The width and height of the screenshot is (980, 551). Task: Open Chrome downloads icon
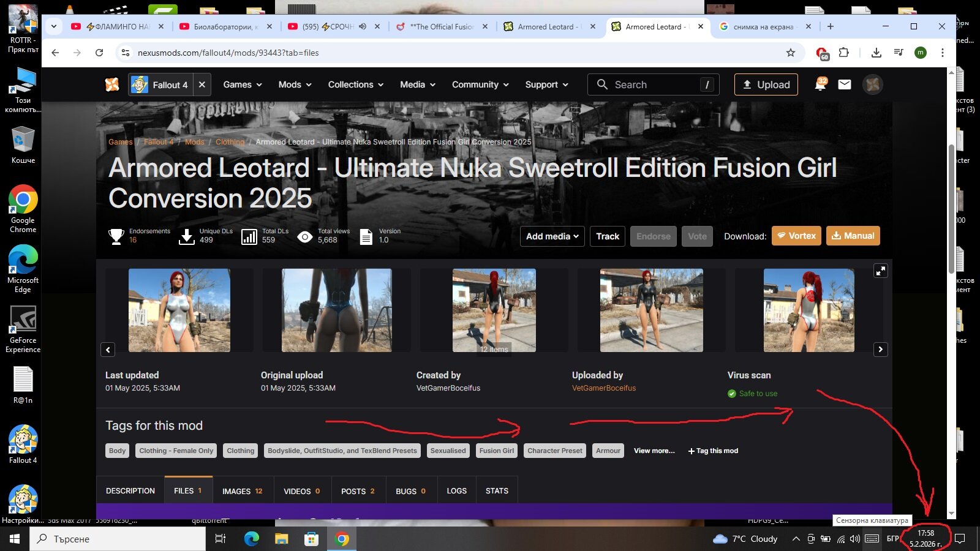876,53
